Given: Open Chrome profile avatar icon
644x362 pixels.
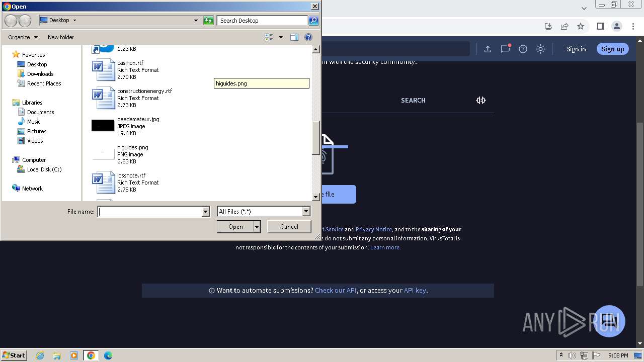Looking at the screenshot, I should [617, 26].
